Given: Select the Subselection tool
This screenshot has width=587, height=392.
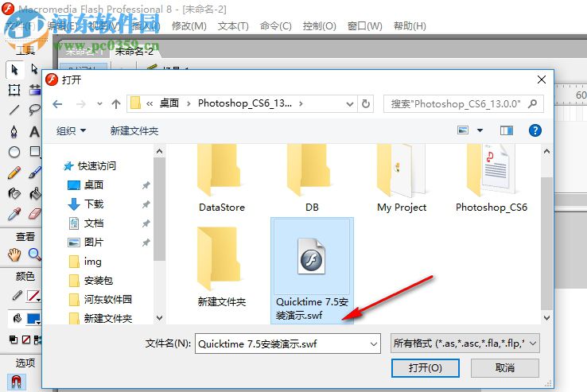Looking at the screenshot, I should pyautogui.click(x=34, y=69).
